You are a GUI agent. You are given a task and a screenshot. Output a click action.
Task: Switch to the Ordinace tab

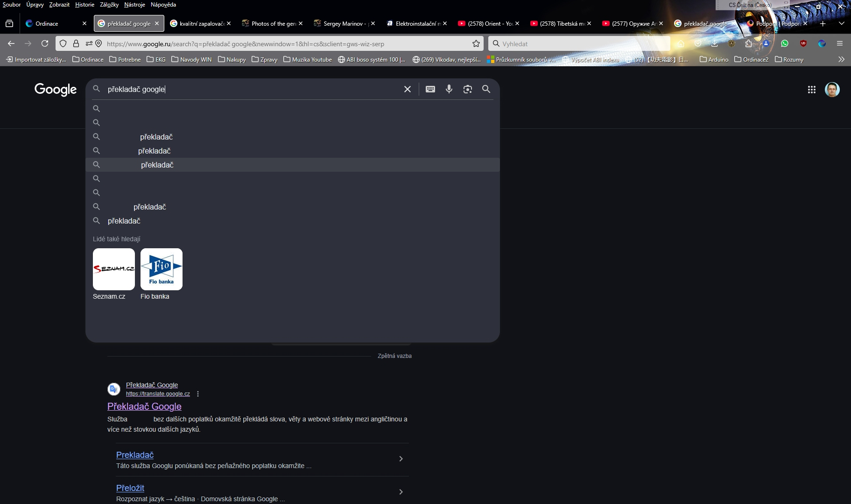point(56,23)
